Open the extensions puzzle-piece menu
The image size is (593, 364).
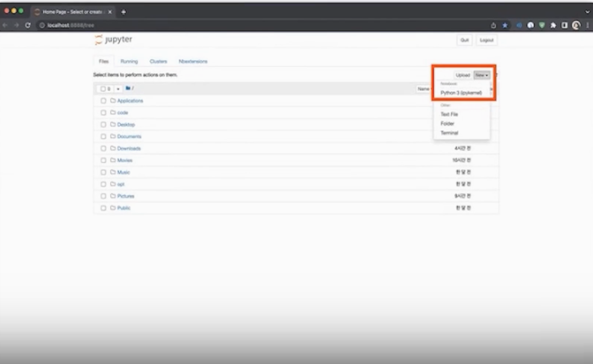(553, 25)
